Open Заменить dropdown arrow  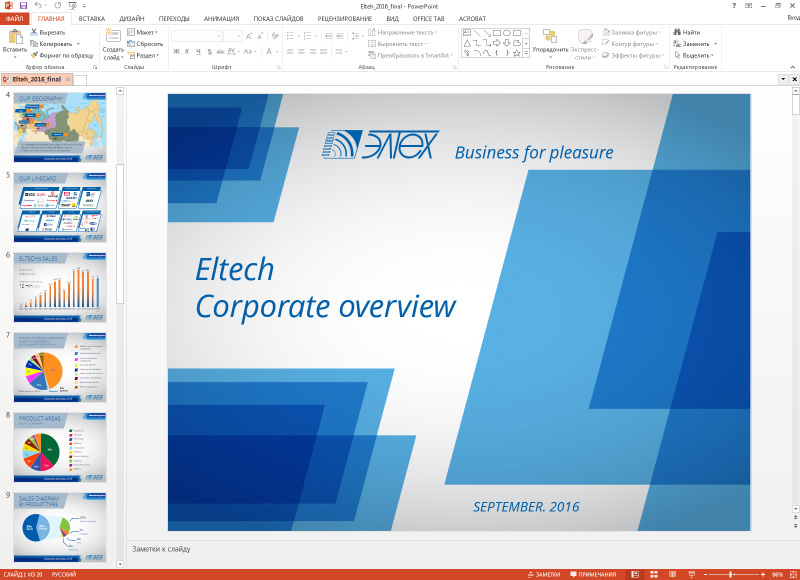[x=716, y=44]
